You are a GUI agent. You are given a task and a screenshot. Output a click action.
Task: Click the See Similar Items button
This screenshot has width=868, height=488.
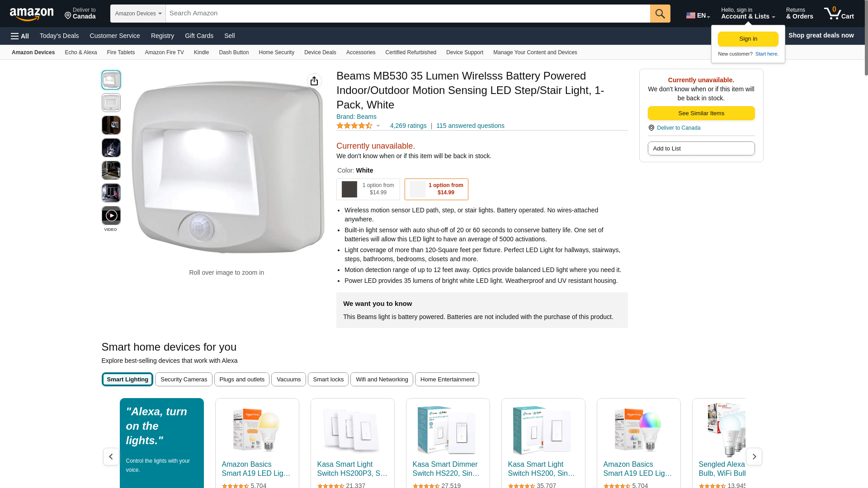[701, 113]
